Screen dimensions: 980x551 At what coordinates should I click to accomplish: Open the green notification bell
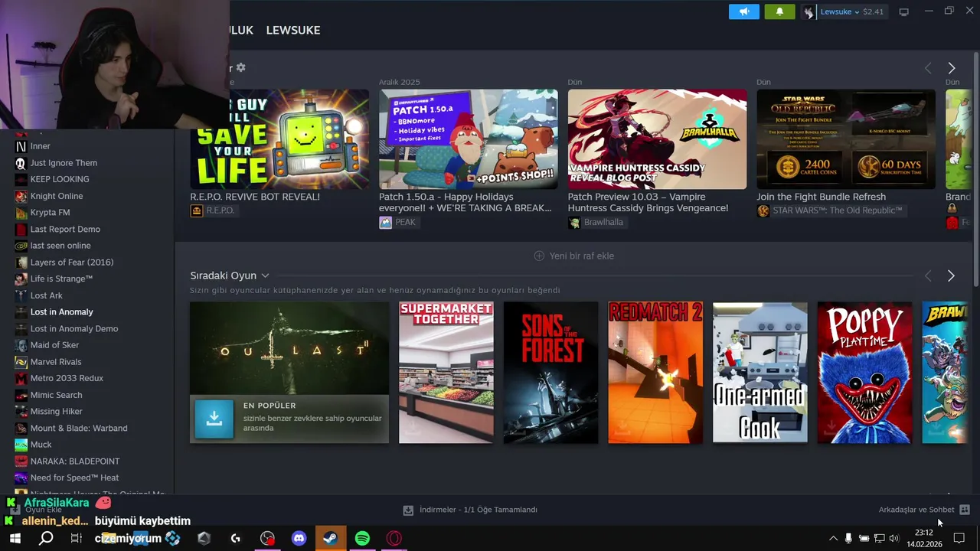click(x=779, y=11)
